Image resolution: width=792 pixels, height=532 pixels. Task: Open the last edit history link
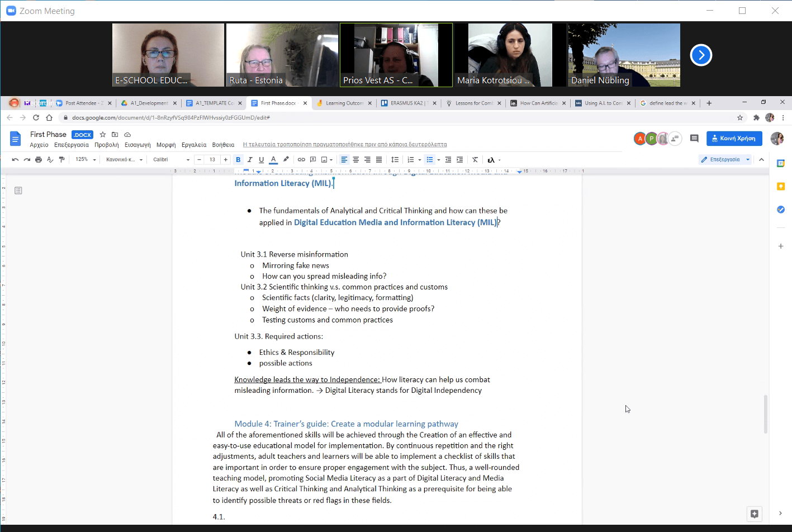[344, 145]
